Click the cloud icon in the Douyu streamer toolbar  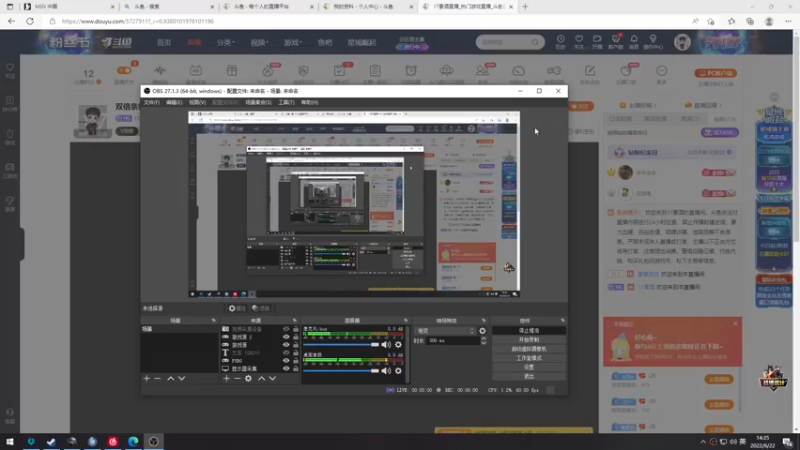[446, 70]
